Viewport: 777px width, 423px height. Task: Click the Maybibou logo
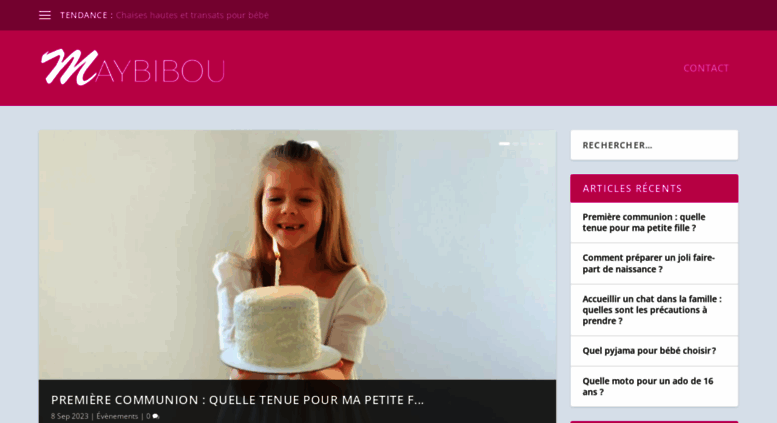click(133, 67)
